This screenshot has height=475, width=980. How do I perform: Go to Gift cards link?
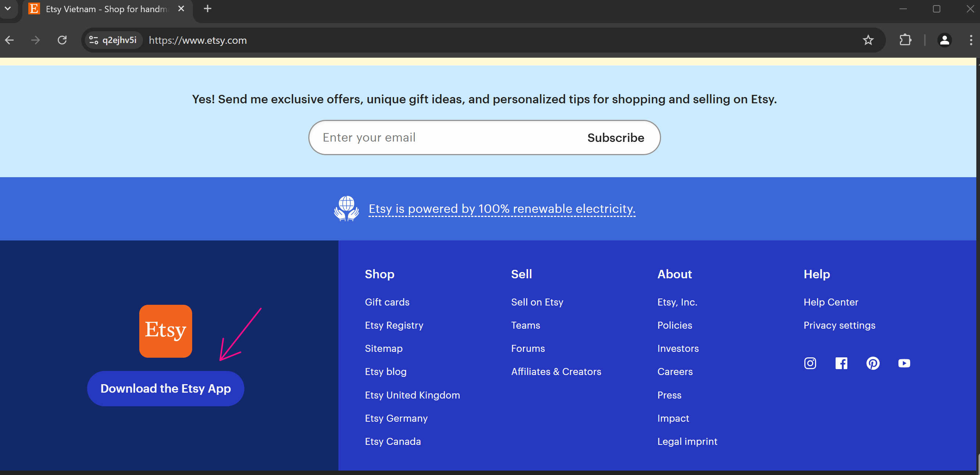tap(387, 302)
